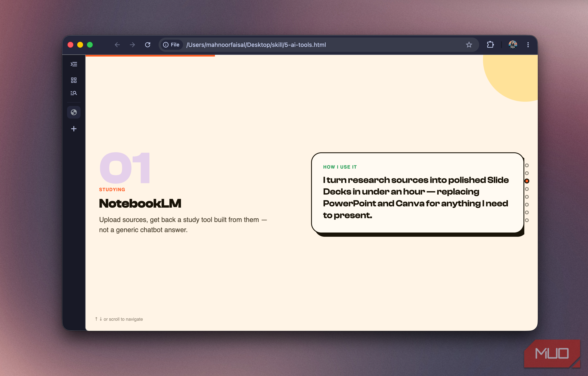Click the browser forward arrow
The image size is (588, 376).
tap(132, 45)
